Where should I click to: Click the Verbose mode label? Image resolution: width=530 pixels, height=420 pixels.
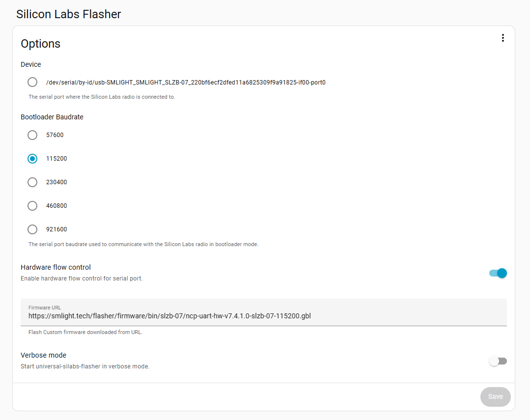(43, 355)
